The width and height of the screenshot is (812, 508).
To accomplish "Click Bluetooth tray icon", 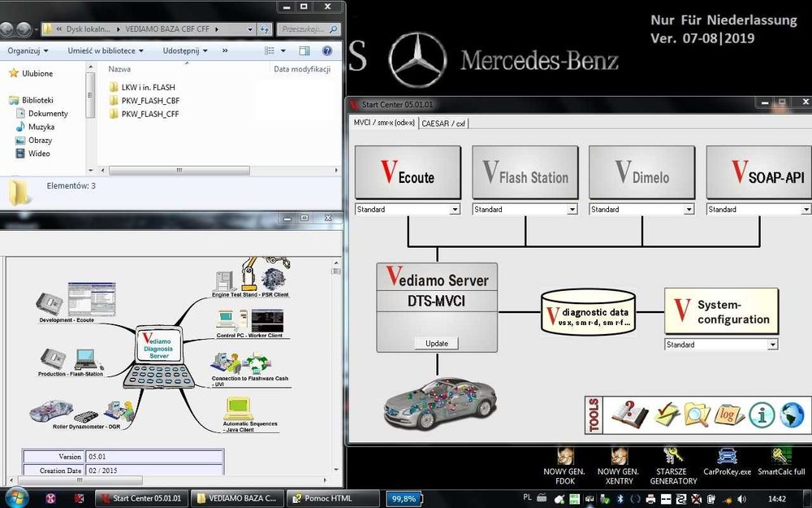I will coord(620,499).
